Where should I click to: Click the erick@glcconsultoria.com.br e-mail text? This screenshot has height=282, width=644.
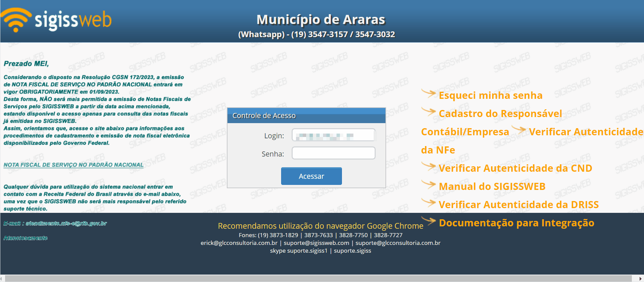click(x=239, y=243)
